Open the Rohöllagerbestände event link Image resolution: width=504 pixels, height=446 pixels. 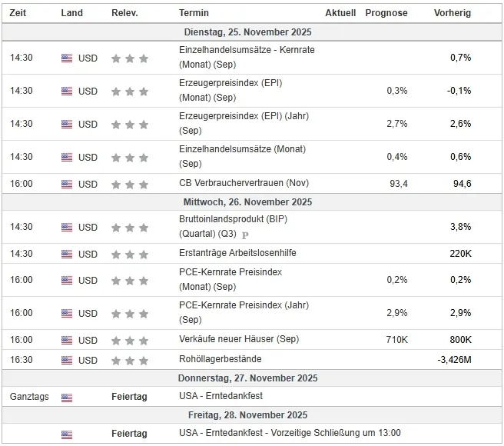[220, 359]
